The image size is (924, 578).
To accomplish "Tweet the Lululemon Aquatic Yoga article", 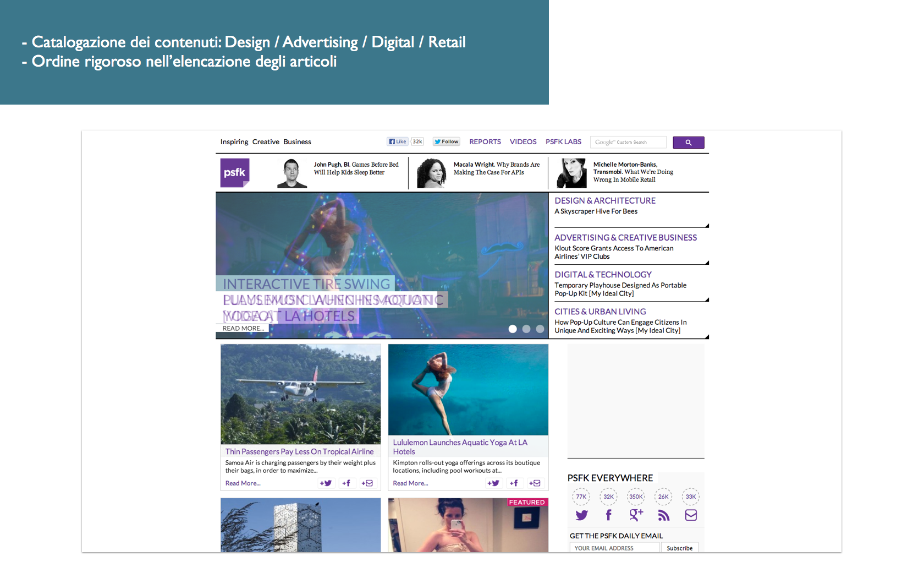I will click(493, 483).
